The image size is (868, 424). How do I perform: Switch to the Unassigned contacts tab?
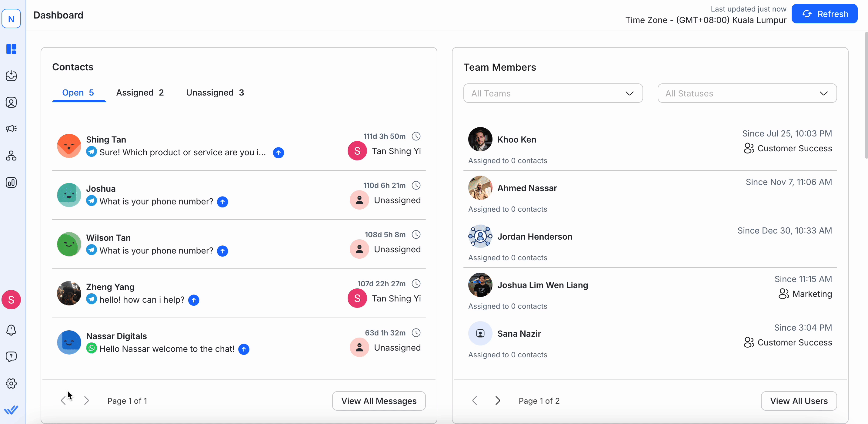(215, 93)
